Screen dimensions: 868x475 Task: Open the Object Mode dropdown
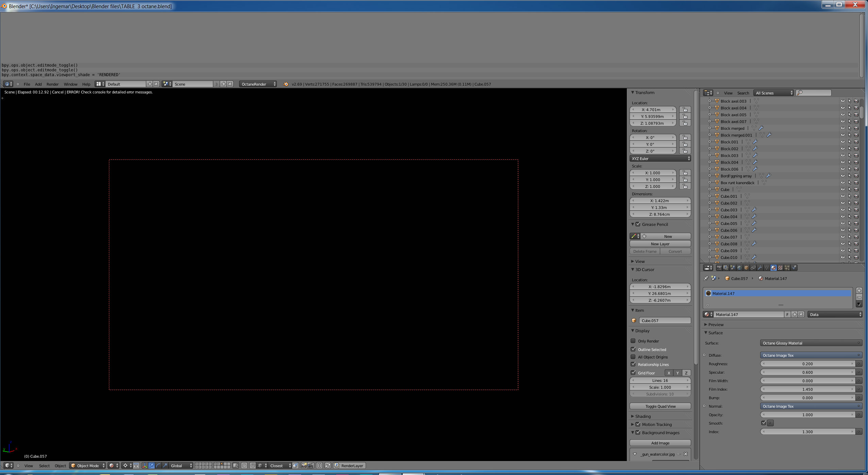click(x=88, y=465)
